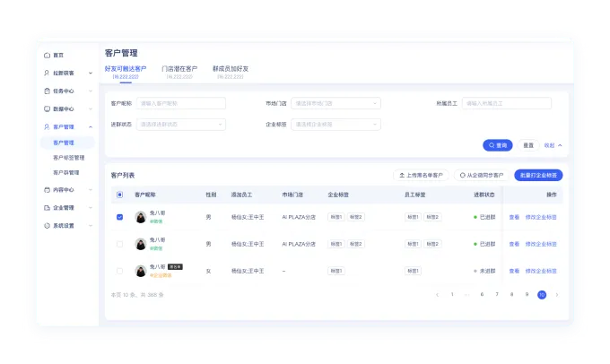
Task: Check the third customer row checkbox
Action: 119,270
